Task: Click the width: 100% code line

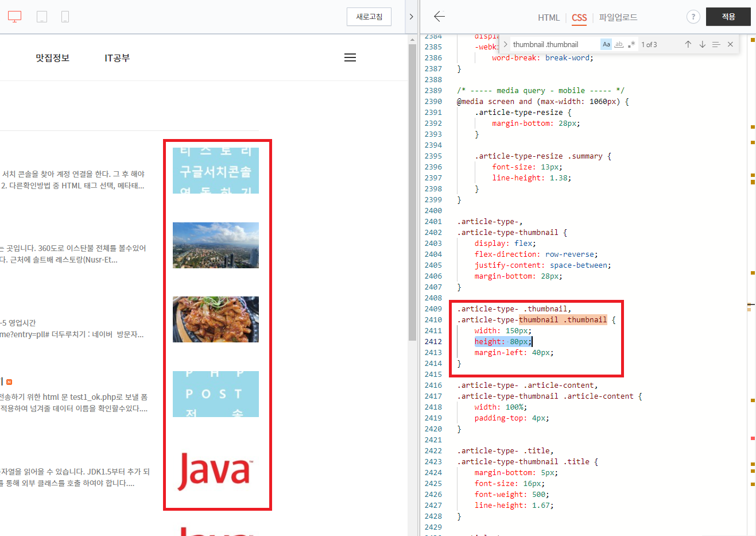Action: (501, 407)
